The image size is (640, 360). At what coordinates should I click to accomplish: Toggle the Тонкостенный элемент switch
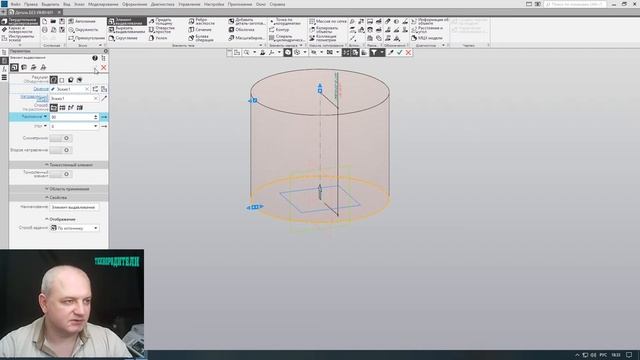pos(61,174)
